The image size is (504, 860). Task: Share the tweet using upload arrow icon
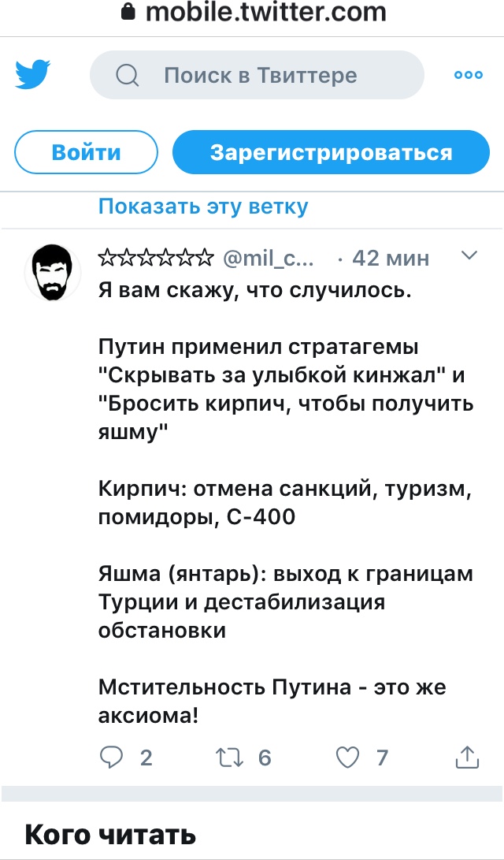click(467, 758)
